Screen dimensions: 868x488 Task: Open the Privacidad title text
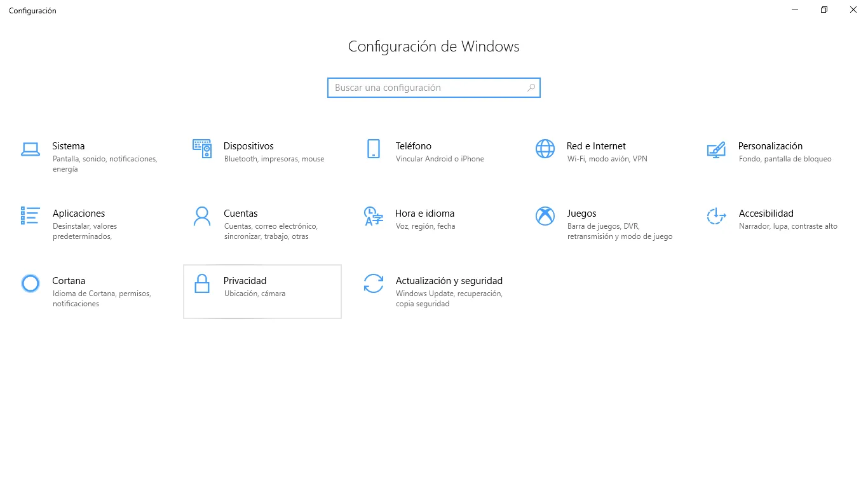(x=245, y=281)
